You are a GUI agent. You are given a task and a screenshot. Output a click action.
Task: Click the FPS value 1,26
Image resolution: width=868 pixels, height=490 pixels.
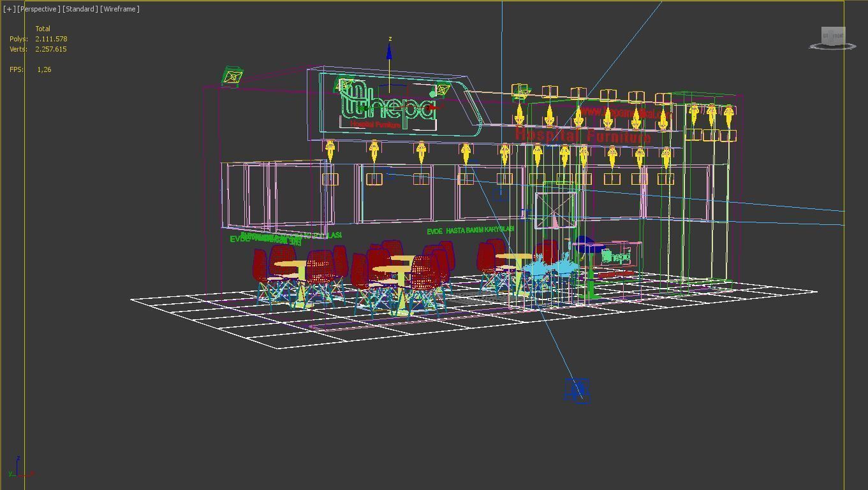click(x=44, y=69)
